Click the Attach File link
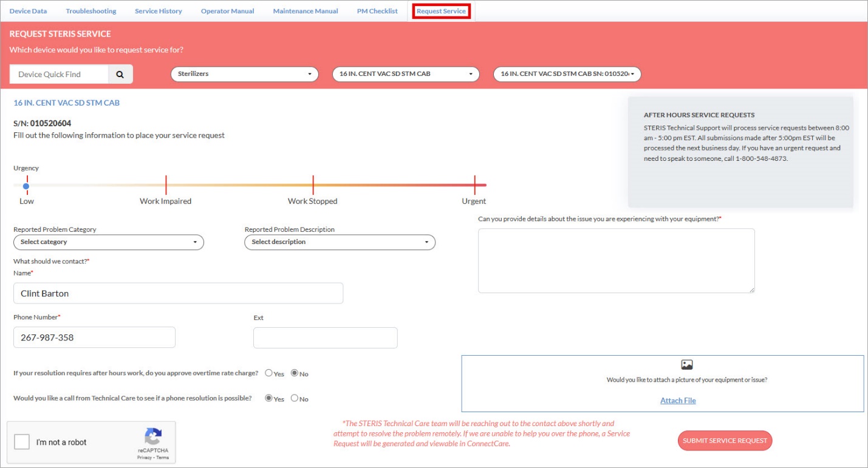Viewport: 868px width, 468px height. (678, 401)
